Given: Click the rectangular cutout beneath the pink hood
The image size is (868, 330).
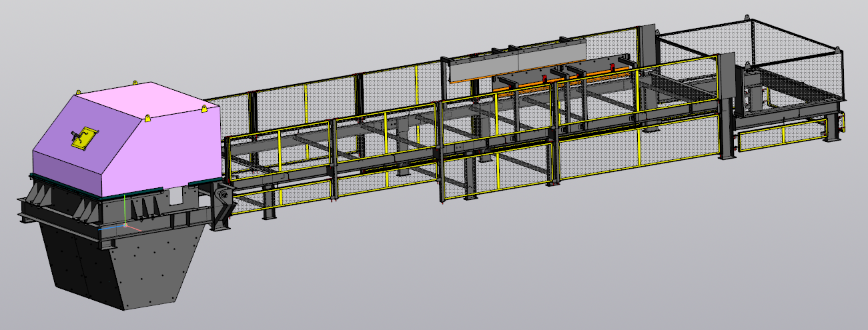Looking at the screenshot, I should (x=176, y=196).
